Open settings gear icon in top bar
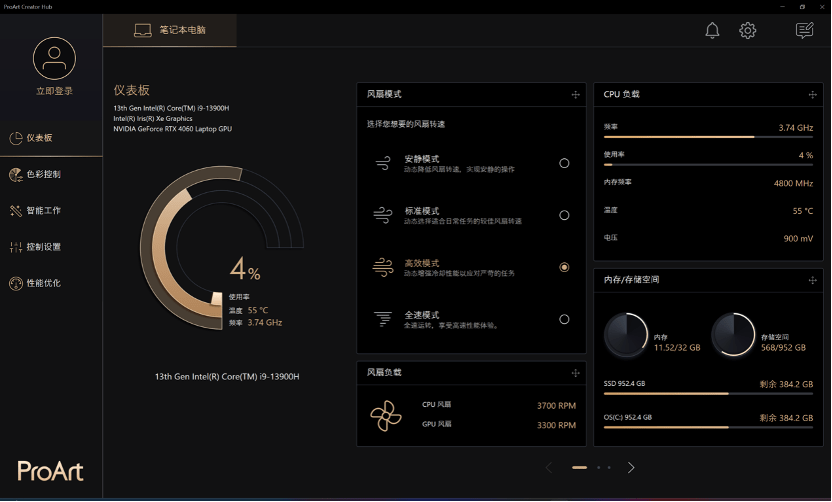This screenshot has height=502, width=832. [x=748, y=30]
